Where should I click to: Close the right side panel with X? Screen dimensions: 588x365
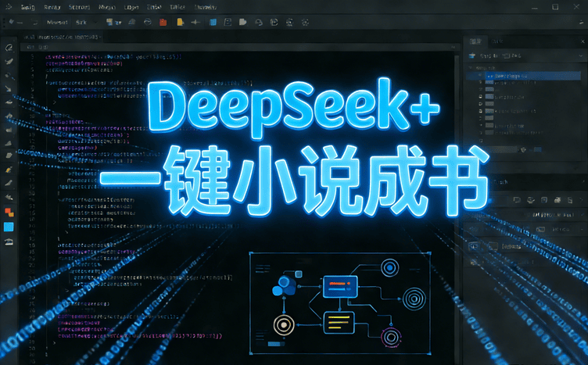click(x=583, y=41)
